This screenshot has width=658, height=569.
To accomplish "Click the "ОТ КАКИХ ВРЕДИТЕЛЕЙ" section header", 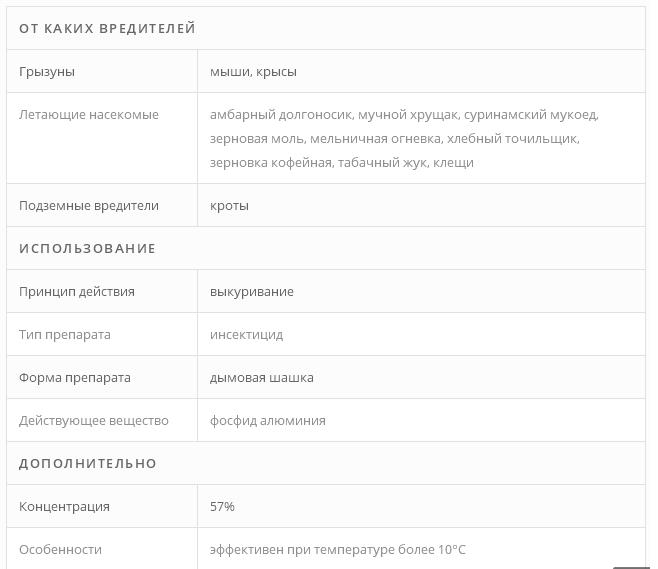I will coord(107,28).
